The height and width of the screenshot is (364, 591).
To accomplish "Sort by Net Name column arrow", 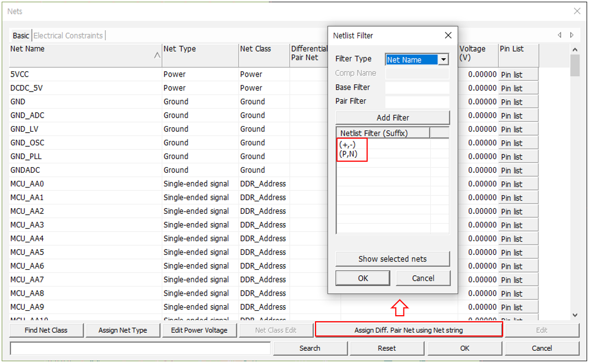I will pos(157,55).
